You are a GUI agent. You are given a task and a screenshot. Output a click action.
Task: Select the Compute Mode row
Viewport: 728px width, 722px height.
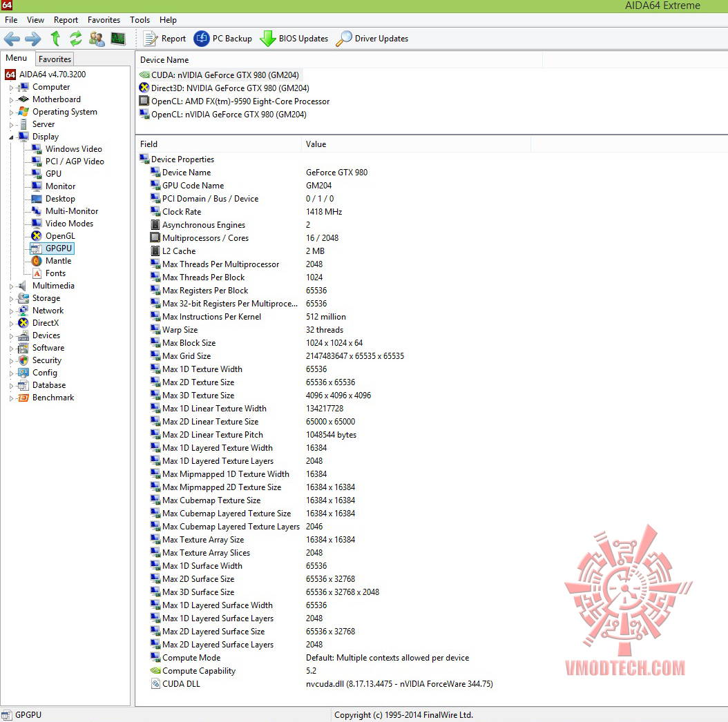pyautogui.click(x=310, y=658)
